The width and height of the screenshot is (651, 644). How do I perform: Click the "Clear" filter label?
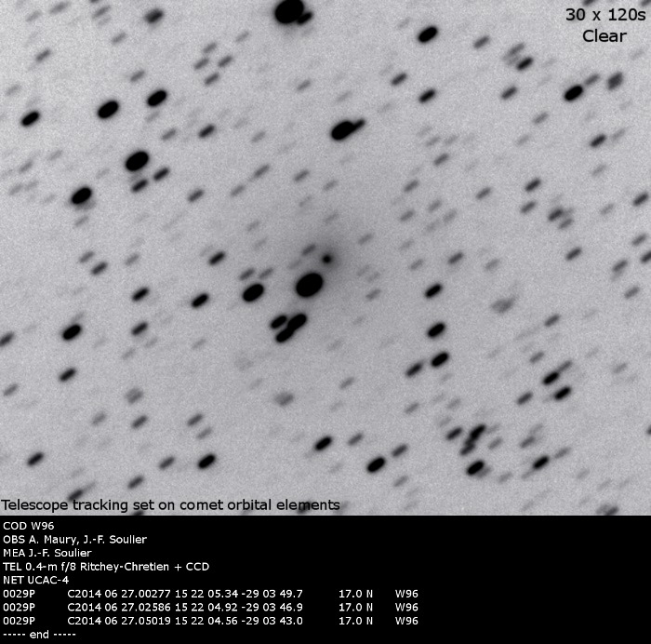[x=604, y=36]
